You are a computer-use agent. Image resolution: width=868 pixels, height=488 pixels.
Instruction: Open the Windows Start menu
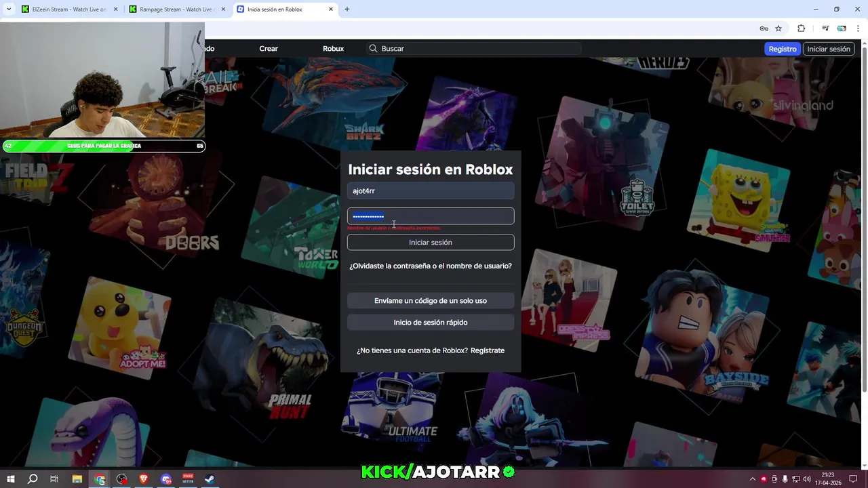[x=10, y=479]
